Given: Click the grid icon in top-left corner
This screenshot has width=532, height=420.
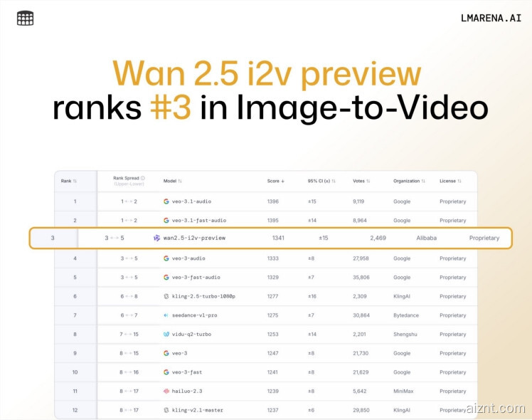Looking at the screenshot, I should click(25, 19).
